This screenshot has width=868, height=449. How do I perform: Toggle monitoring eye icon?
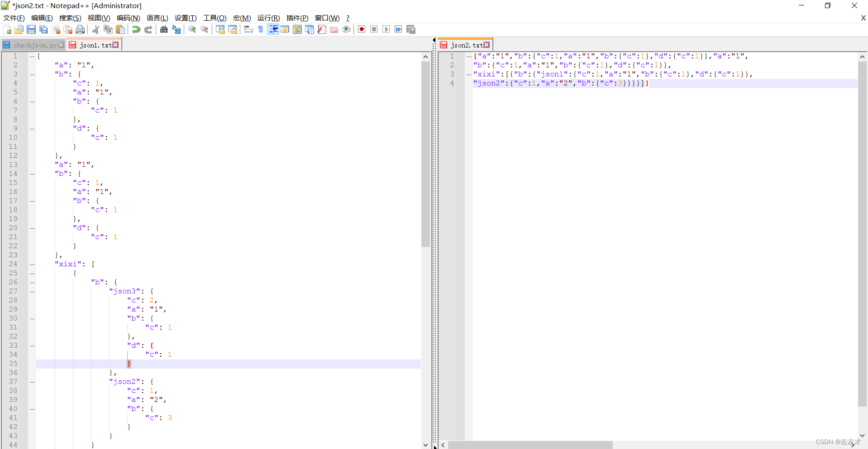[x=346, y=29]
